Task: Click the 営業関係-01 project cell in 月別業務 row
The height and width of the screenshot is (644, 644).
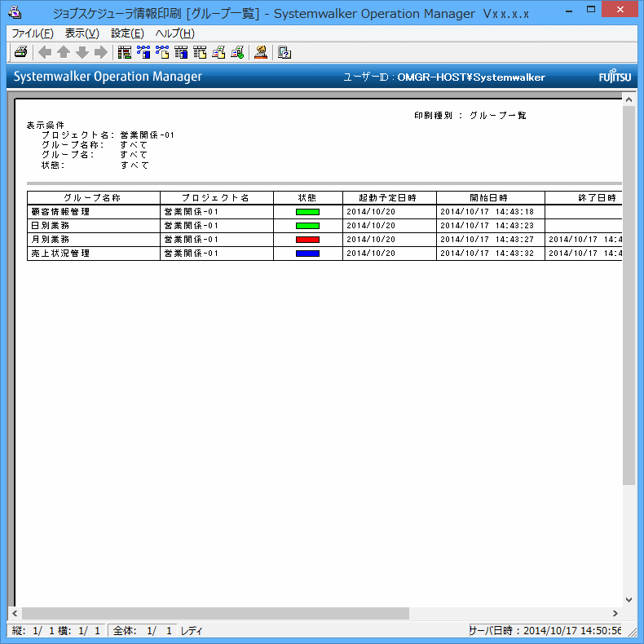Action: point(217,240)
